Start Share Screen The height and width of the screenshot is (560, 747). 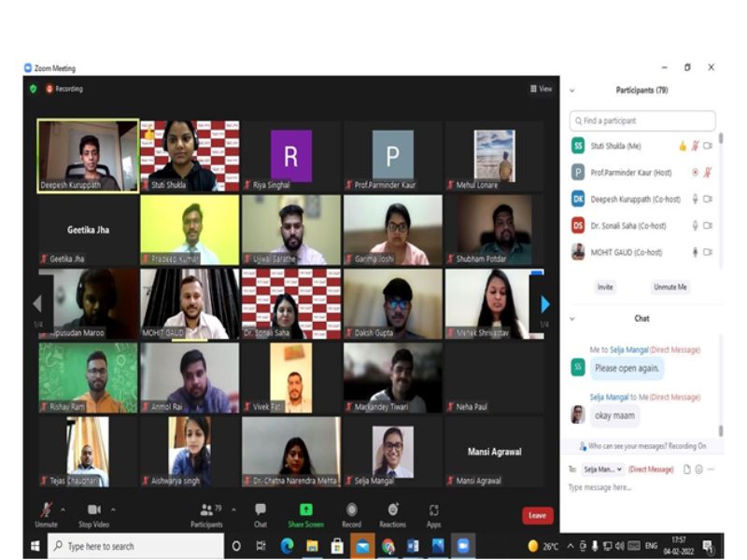click(x=306, y=514)
